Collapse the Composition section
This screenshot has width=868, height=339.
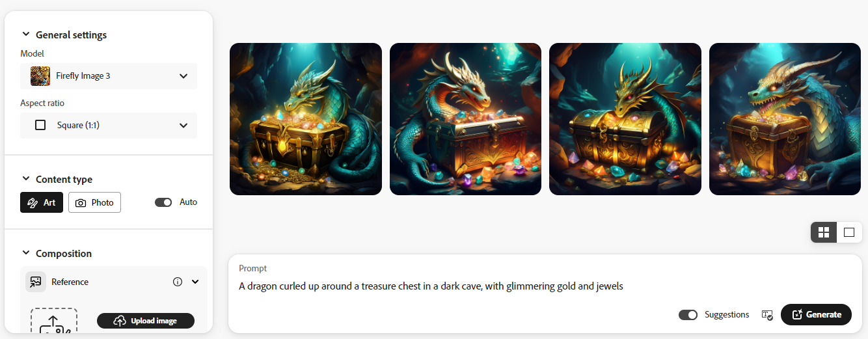point(26,253)
